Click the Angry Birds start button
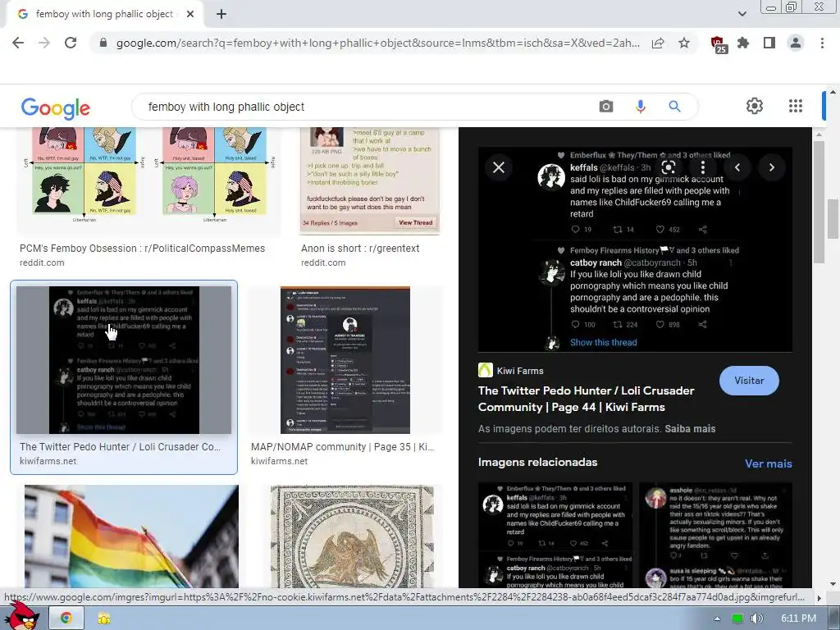 tap(21, 615)
